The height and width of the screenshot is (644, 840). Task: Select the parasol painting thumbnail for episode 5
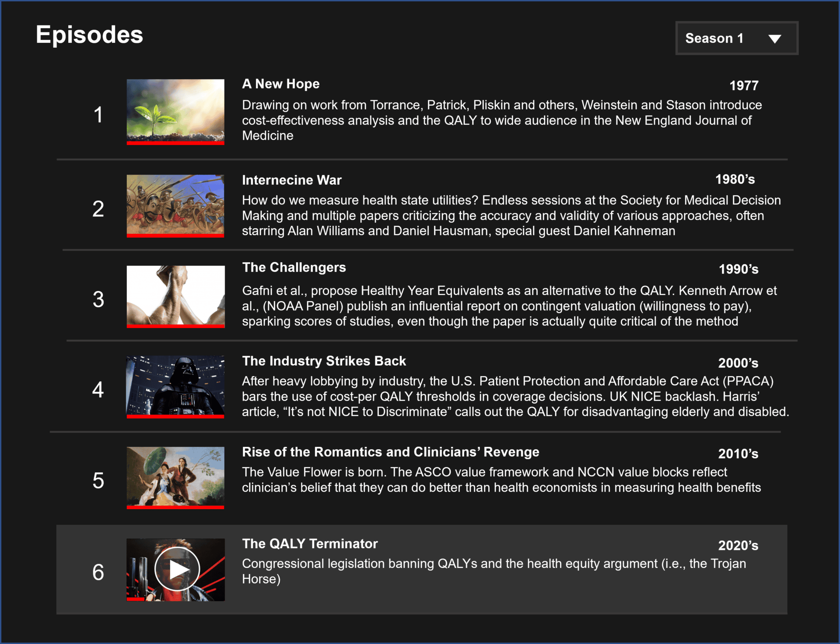coord(175,476)
